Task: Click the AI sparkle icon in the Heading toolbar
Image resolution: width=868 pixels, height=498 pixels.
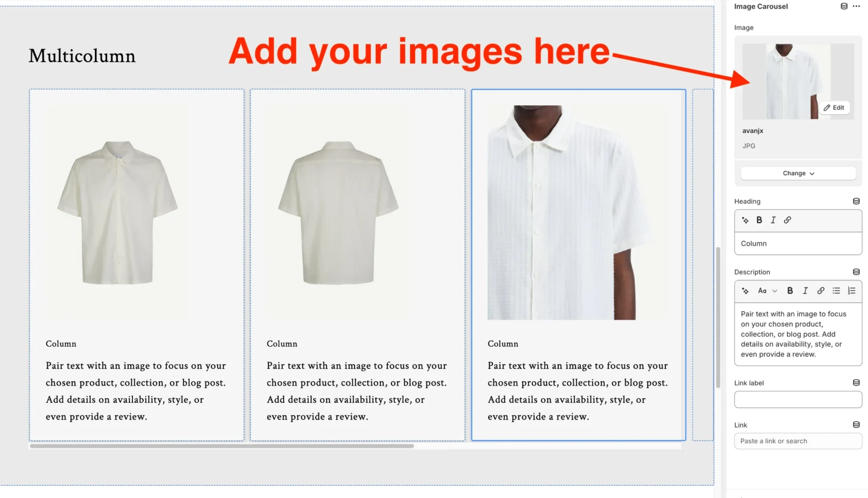Action: pyautogui.click(x=745, y=220)
